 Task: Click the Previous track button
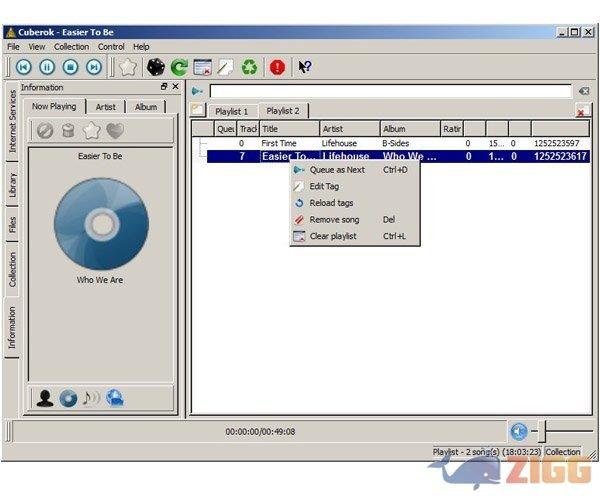(23, 67)
